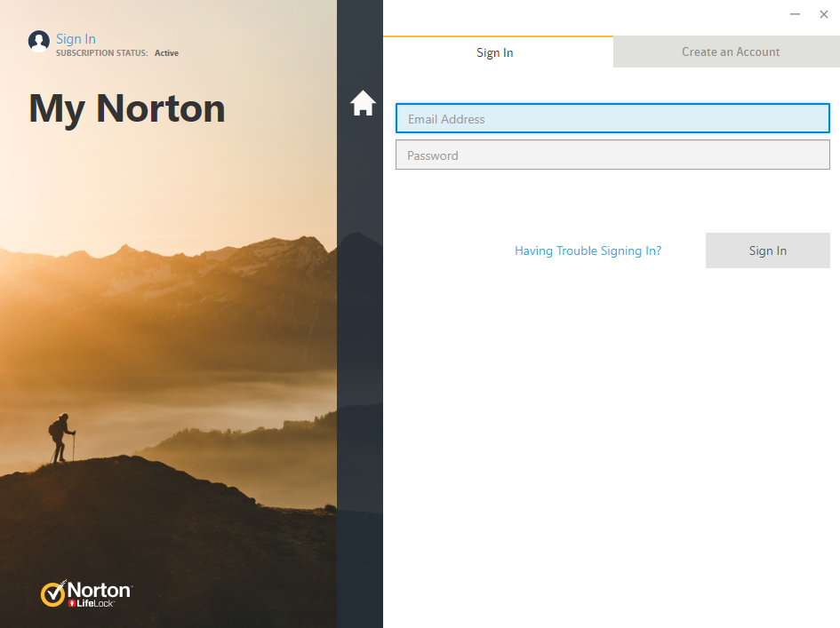Open the Sign In link beside the avatar
840x628 pixels.
(76, 38)
